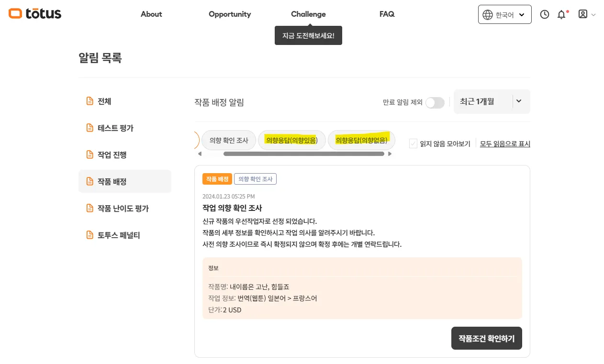Click document icon beside 토투스 페널티
This screenshot has height=364, width=604.
pos(89,235)
